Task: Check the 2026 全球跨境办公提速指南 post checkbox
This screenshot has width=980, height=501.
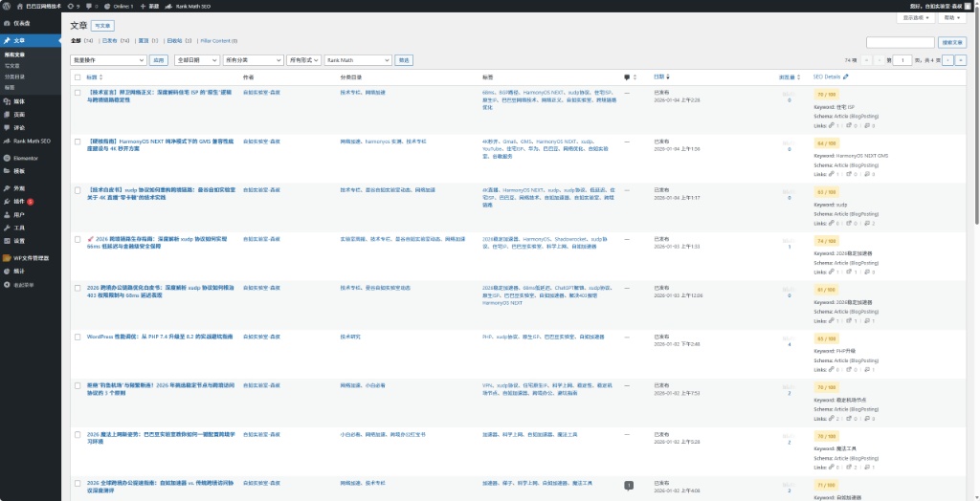Action: click(x=78, y=484)
